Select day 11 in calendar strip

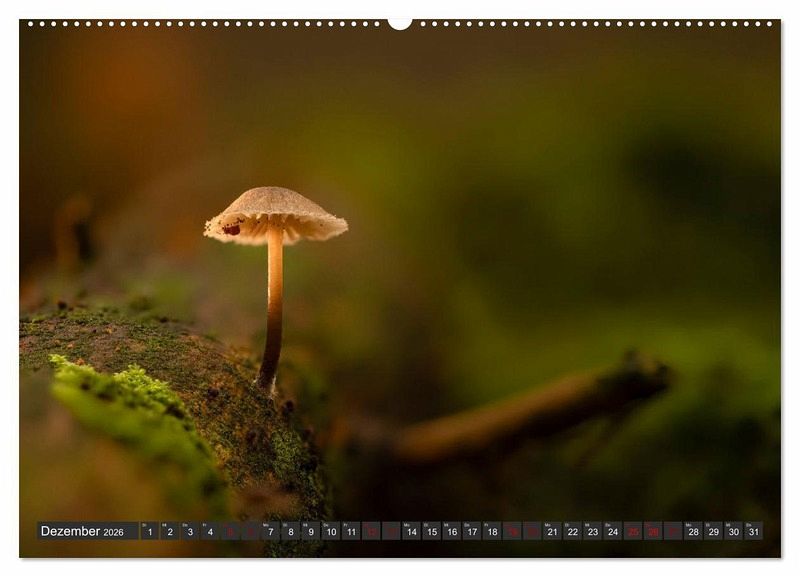(351, 531)
